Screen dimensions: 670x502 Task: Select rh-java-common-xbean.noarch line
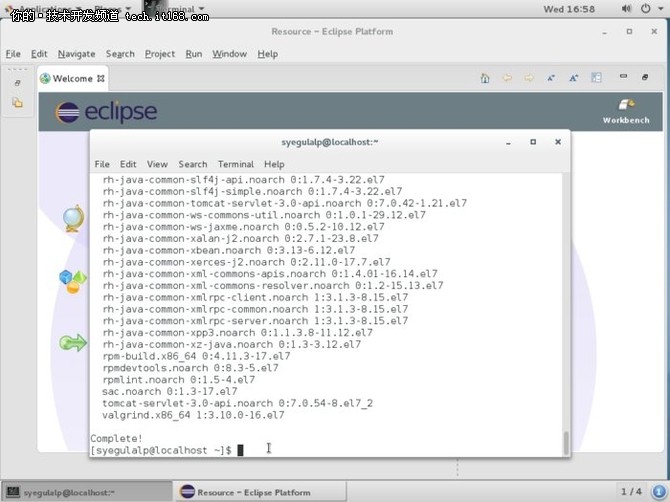(x=229, y=250)
